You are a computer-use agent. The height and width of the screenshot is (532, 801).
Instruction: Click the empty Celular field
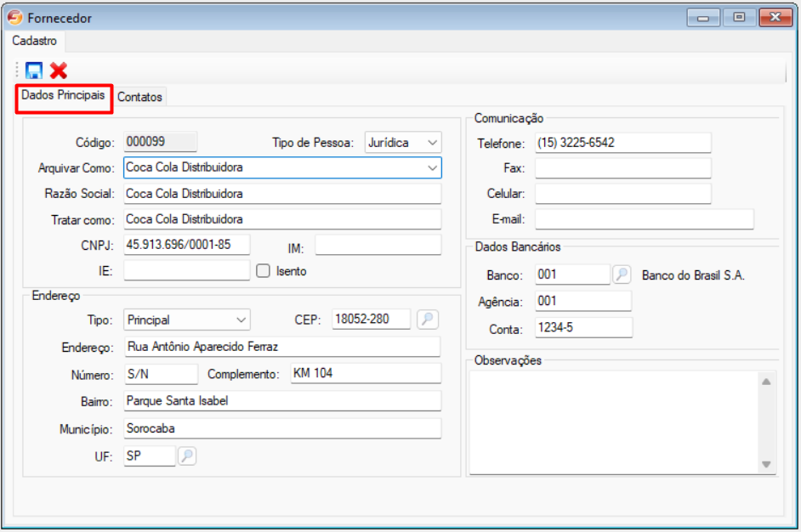tap(623, 194)
